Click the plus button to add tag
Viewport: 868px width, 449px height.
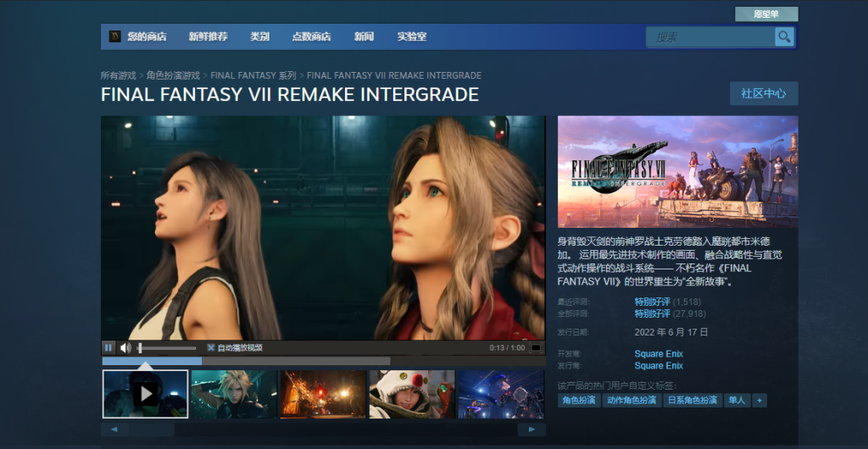759,401
